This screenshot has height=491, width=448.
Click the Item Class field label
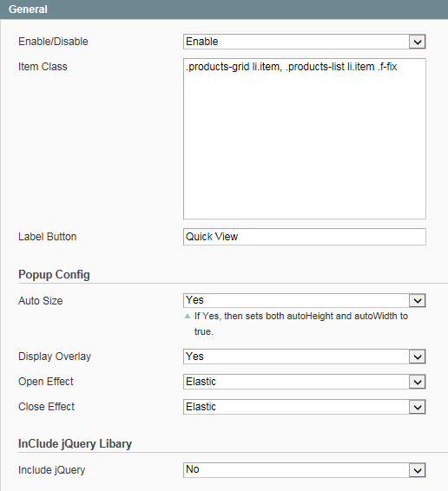point(43,67)
